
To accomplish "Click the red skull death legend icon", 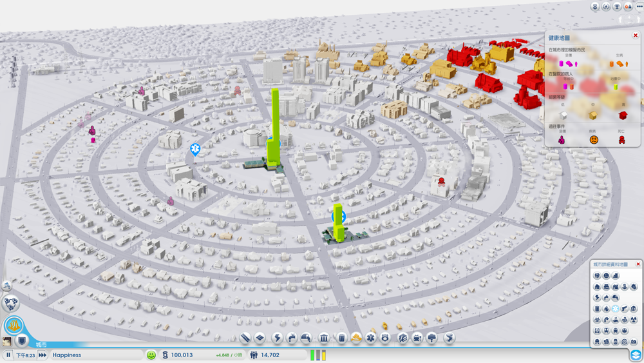I will click(622, 140).
